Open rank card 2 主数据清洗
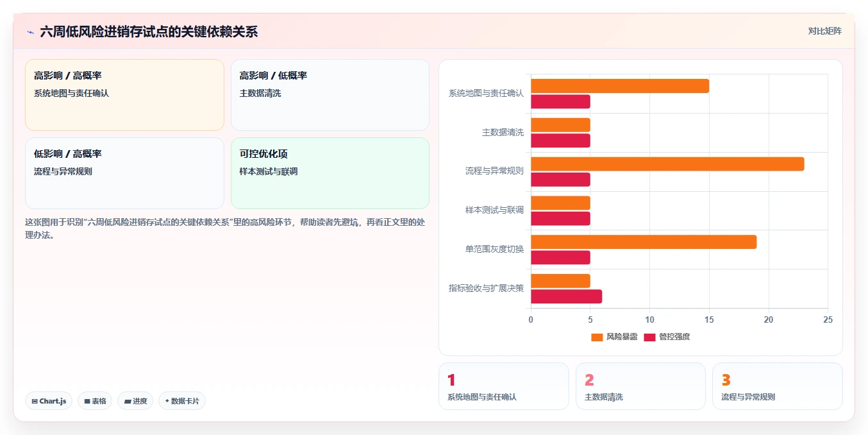The image size is (868, 435). (x=640, y=386)
